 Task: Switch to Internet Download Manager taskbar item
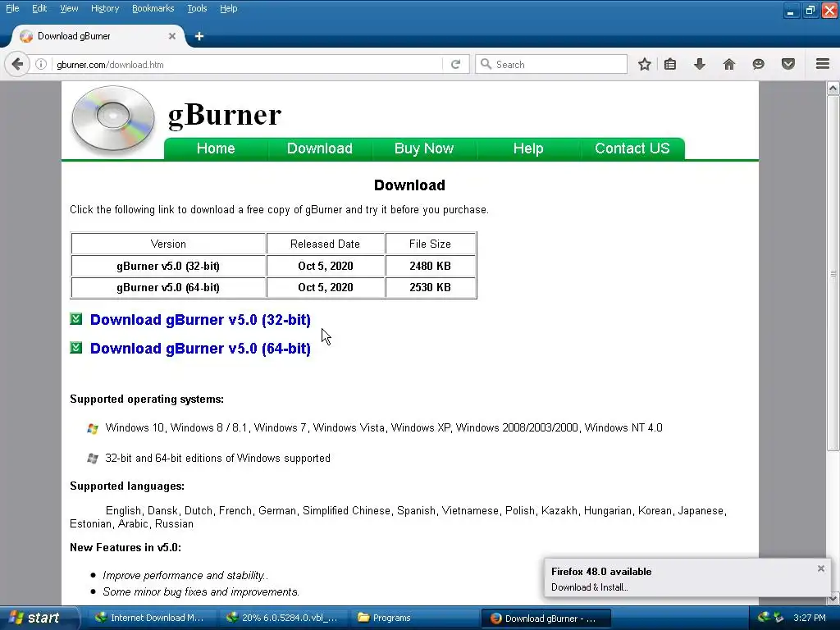[x=150, y=618]
